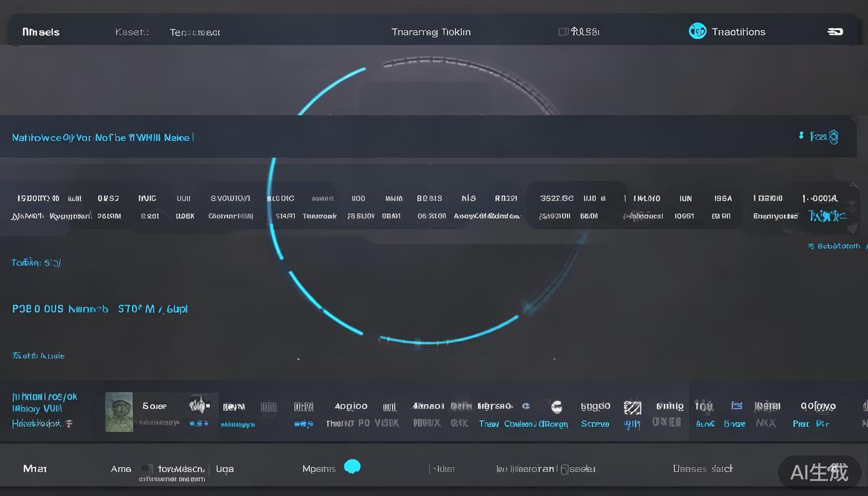
Task: Open the portrait thumbnail in bottom strip
Action: (119, 412)
